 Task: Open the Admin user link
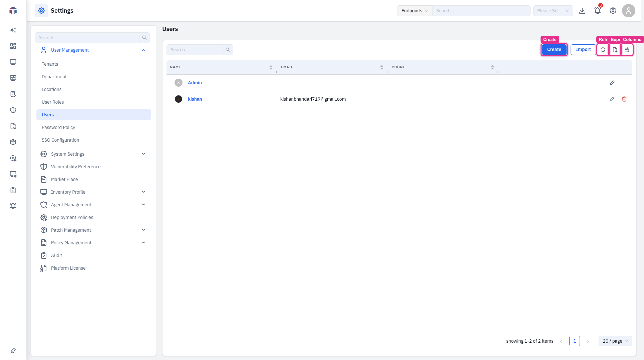click(x=195, y=83)
